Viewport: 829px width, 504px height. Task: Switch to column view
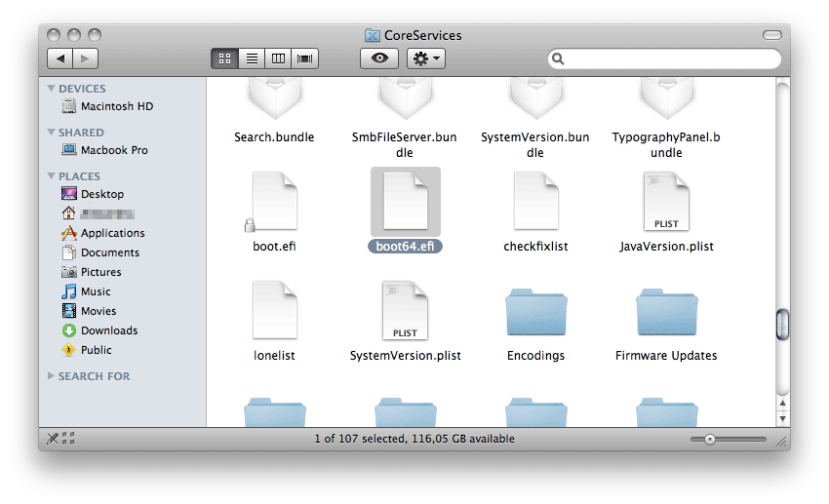click(278, 58)
